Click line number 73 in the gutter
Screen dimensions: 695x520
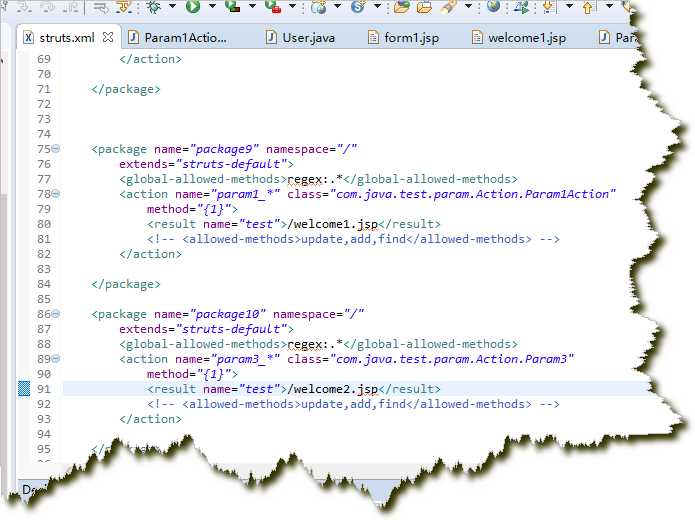(44, 119)
